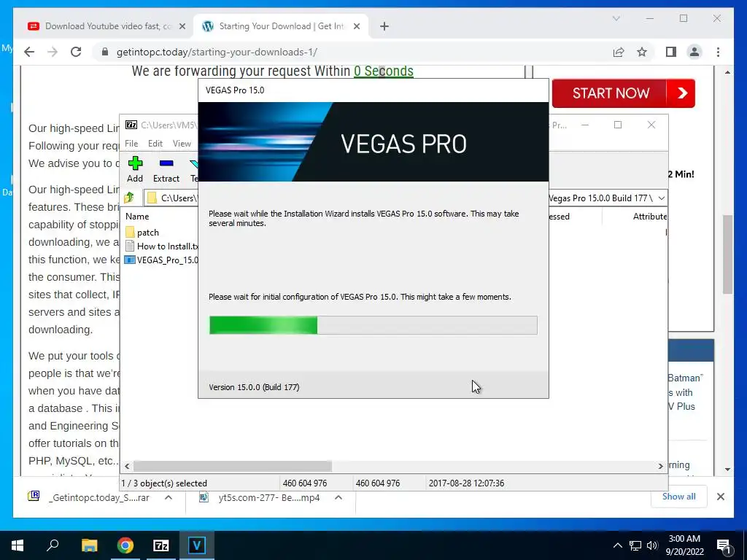Image resolution: width=747 pixels, height=560 pixels.
Task: Click the Chrome forward arrow
Action: coord(53,52)
